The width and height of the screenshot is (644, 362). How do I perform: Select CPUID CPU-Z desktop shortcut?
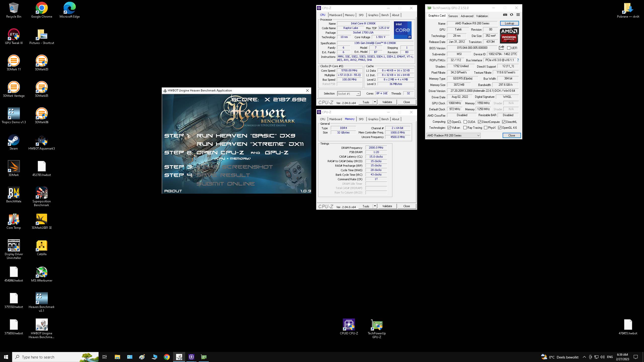tap(349, 327)
